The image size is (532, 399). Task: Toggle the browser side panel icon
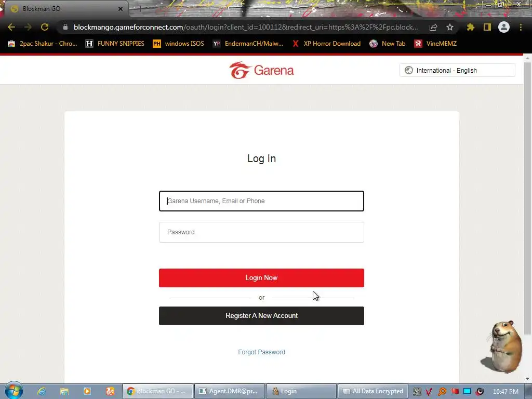[x=487, y=27]
